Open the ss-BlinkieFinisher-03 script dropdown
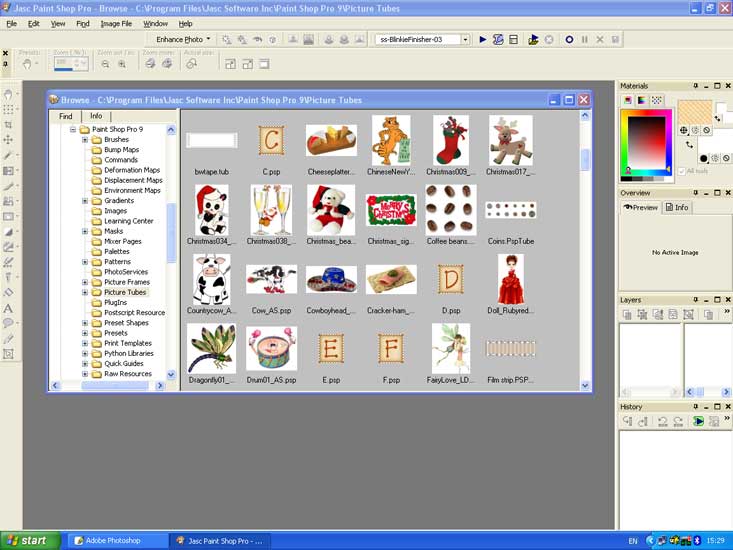 465,39
